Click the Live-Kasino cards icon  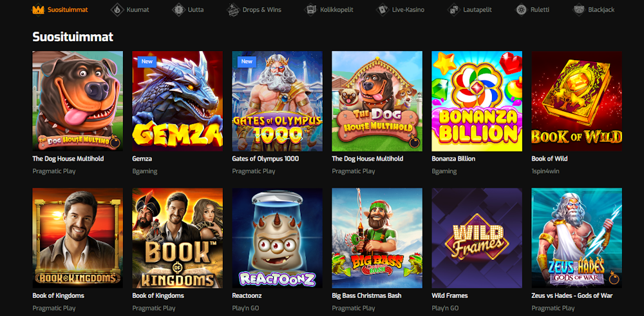(x=383, y=10)
